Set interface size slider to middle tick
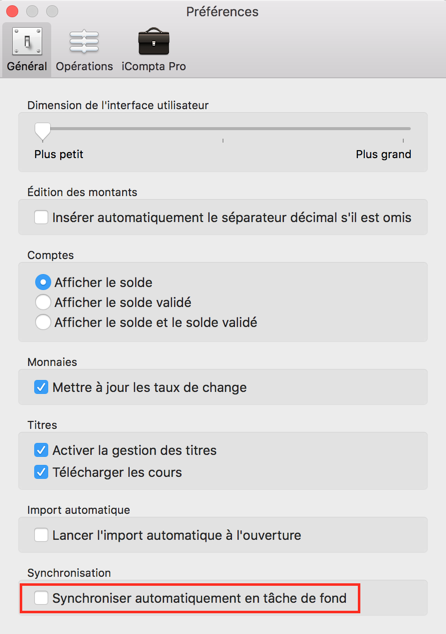The width and height of the screenshot is (446, 634). point(223,129)
